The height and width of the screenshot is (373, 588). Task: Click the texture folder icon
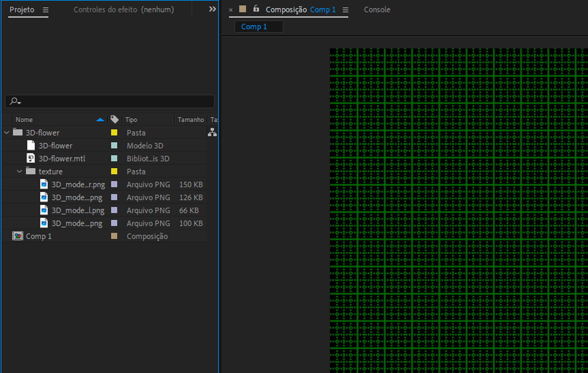coord(31,171)
